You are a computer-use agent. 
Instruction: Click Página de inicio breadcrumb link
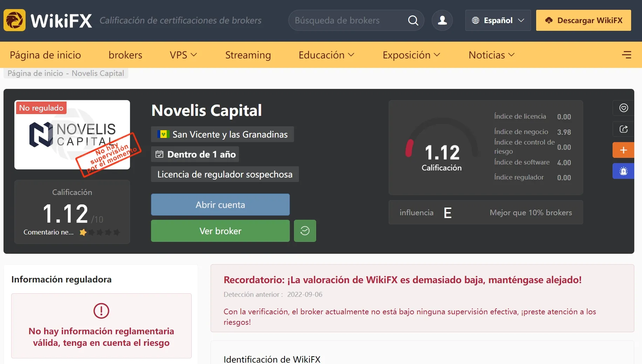coord(35,73)
